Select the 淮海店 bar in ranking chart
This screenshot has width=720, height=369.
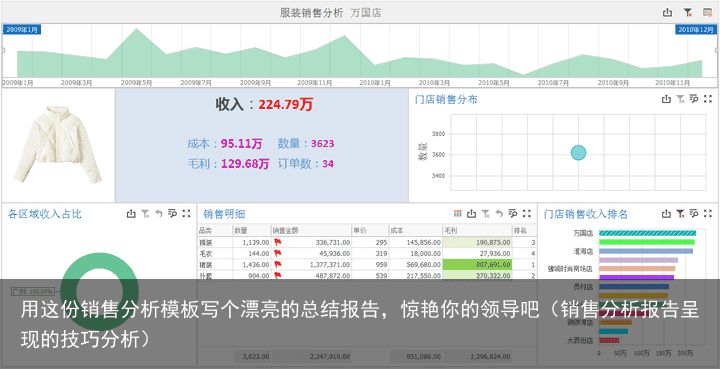646,251
